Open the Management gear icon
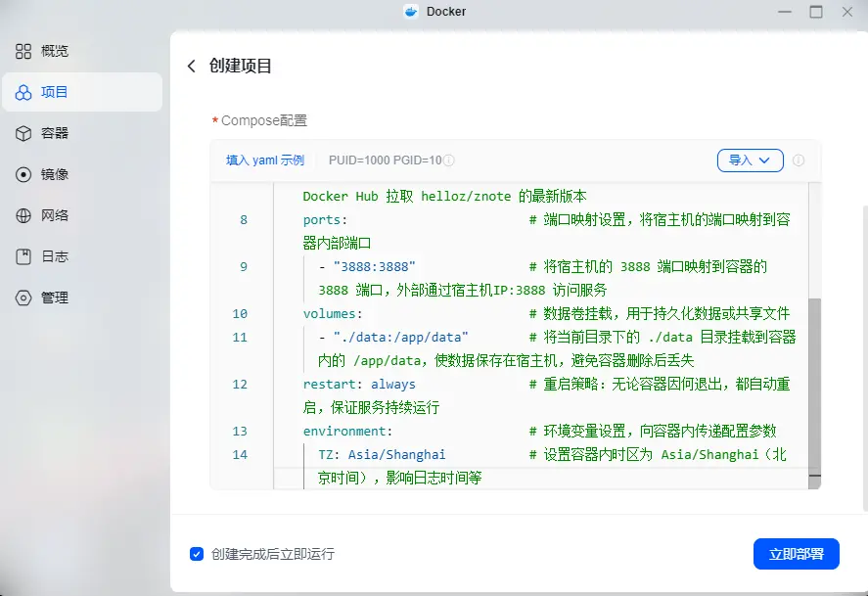 [x=23, y=298]
